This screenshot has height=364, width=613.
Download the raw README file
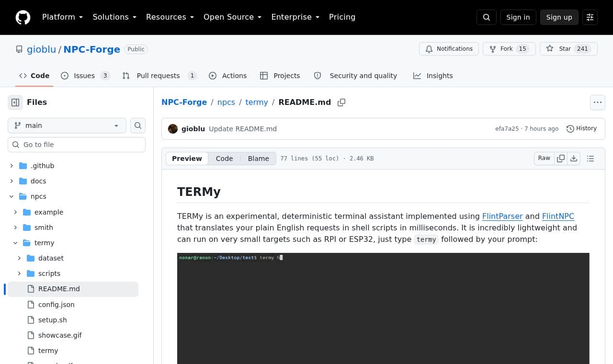(574, 158)
